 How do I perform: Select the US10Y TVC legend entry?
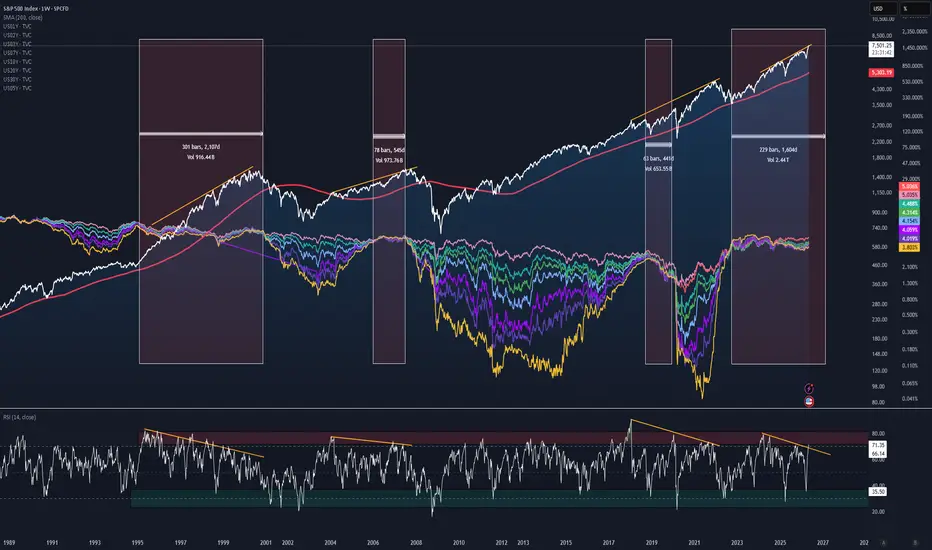17,62
